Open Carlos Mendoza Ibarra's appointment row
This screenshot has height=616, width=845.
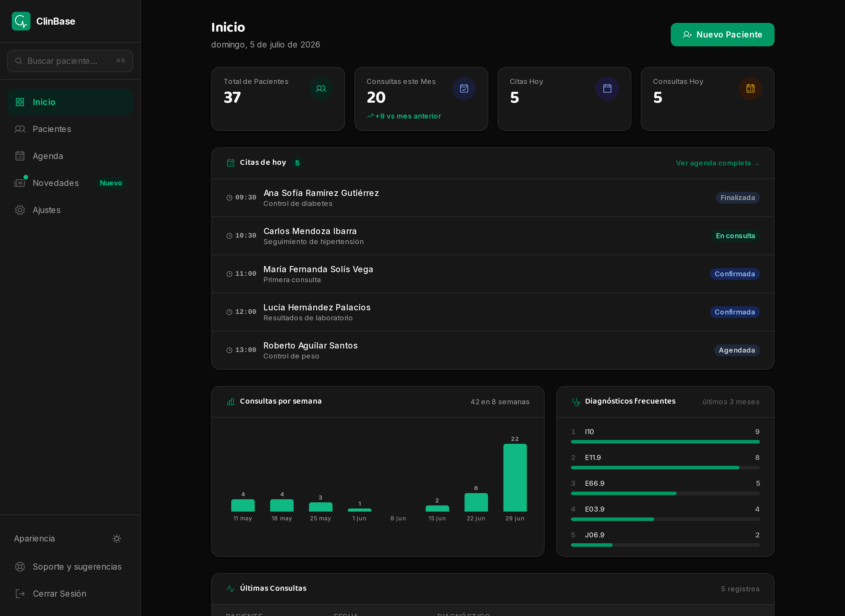493,236
